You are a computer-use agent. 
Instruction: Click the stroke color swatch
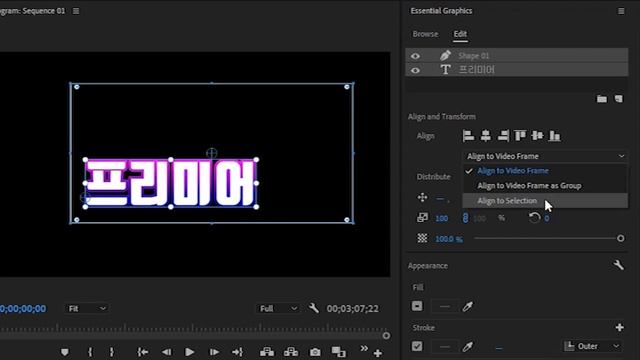pos(444,347)
